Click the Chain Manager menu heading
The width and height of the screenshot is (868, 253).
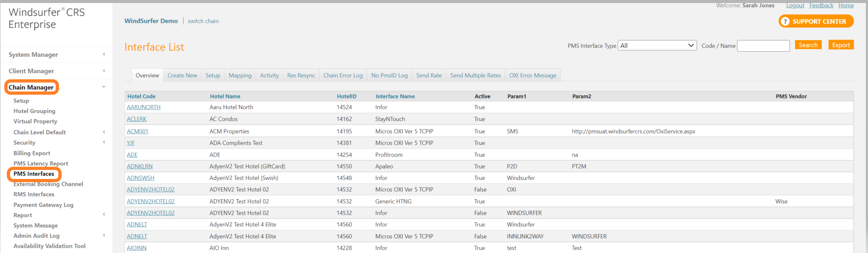[31, 87]
